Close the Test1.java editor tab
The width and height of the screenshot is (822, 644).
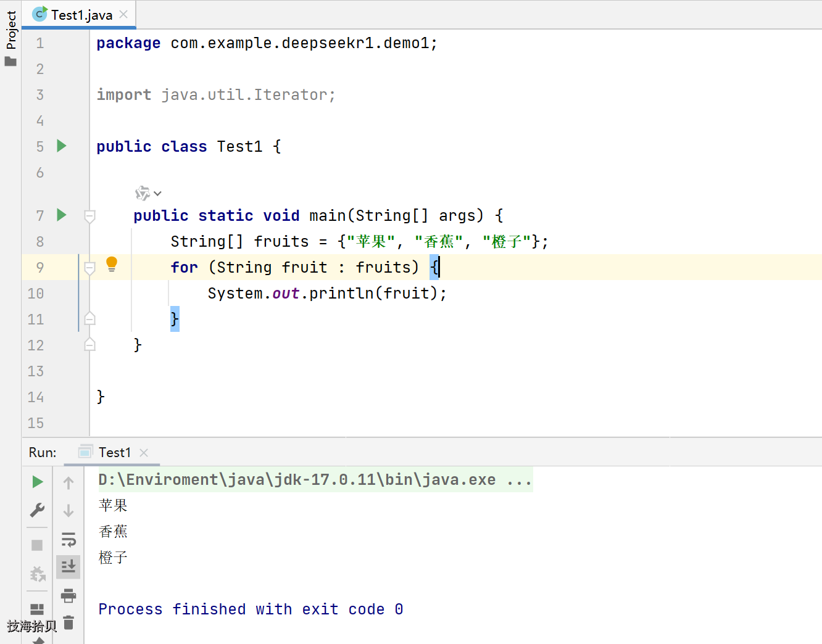[x=123, y=14]
